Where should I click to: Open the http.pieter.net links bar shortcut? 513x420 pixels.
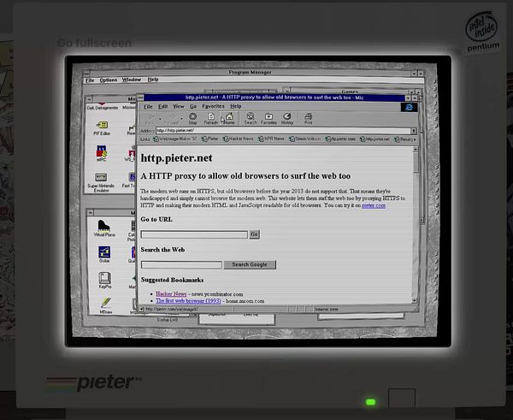click(x=374, y=139)
